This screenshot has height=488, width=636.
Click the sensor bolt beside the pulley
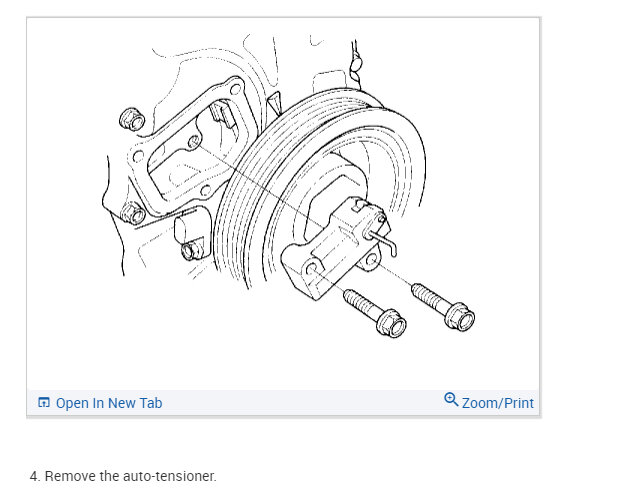click(x=192, y=251)
